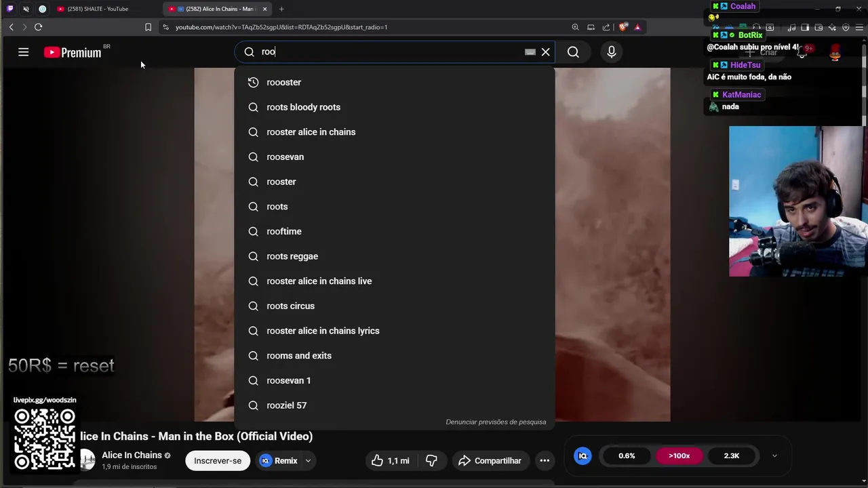The width and height of the screenshot is (868, 488).
Task: Expand the Remix dropdown chevron
Action: click(308, 461)
